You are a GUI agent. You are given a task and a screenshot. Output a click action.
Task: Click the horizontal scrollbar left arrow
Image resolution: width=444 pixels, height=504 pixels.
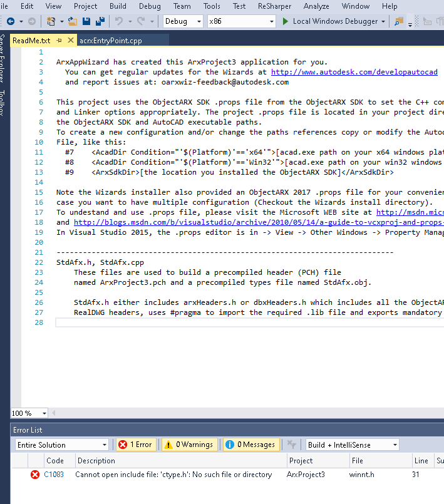click(x=54, y=413)
